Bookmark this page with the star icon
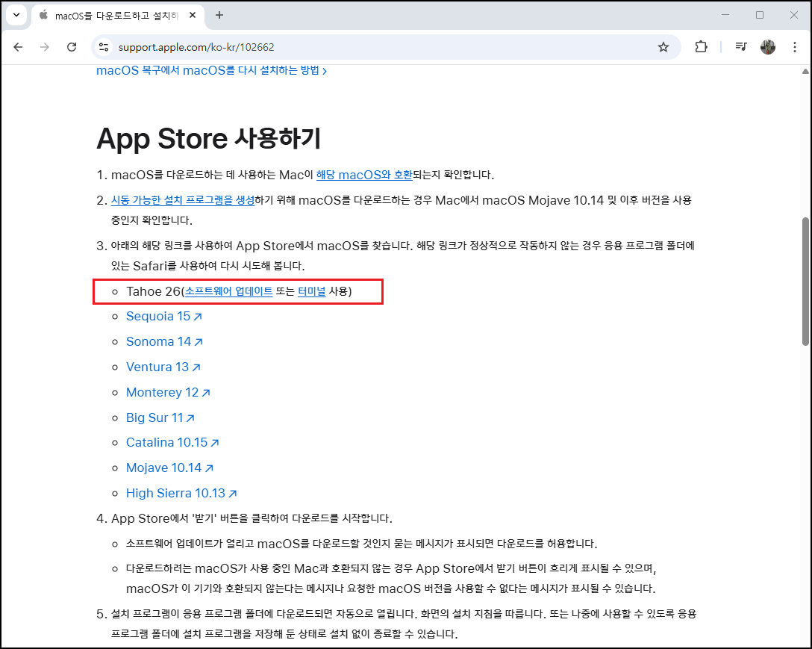The image size is (812, 649). pos(663,47)
